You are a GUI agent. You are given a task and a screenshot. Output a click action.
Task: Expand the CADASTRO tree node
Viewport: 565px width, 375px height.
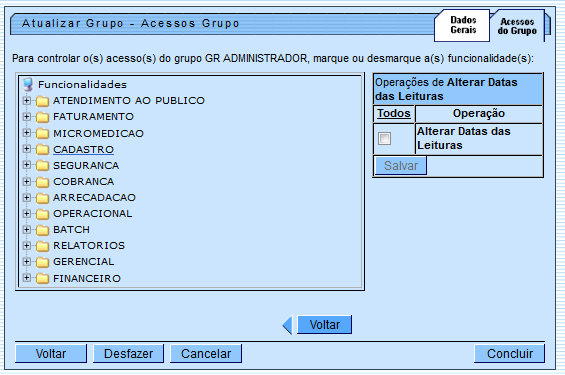click(26, 148)
